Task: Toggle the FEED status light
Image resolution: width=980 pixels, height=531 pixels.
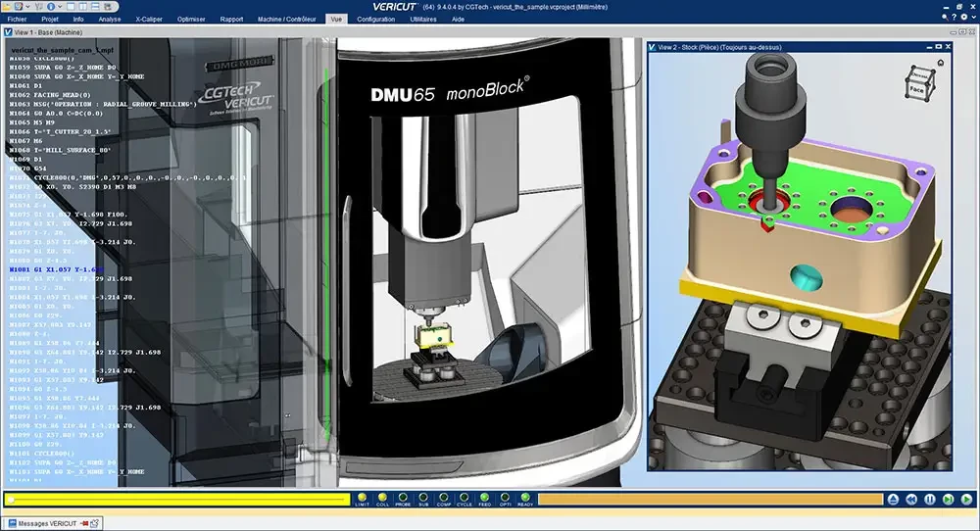Action: [484, 499]
